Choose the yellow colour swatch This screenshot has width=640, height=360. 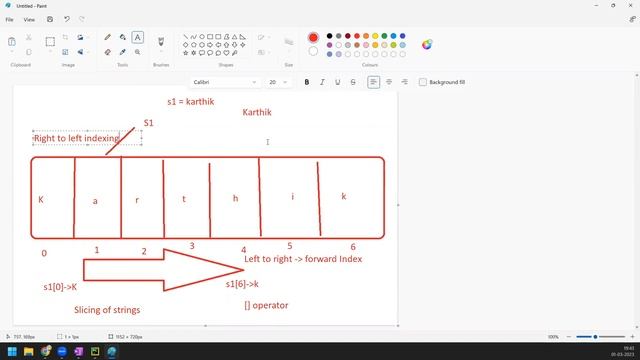pyautogui.click(x=375, y=36)
